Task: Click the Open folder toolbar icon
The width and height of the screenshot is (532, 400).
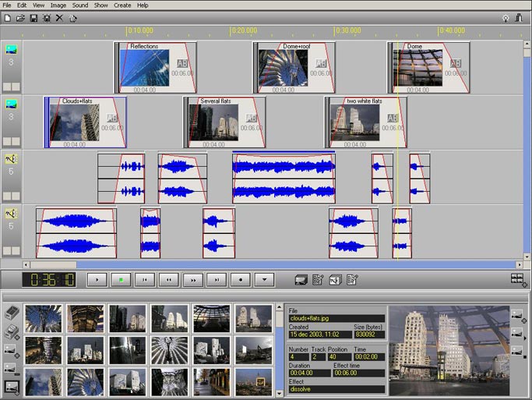Action: (20, 17)
